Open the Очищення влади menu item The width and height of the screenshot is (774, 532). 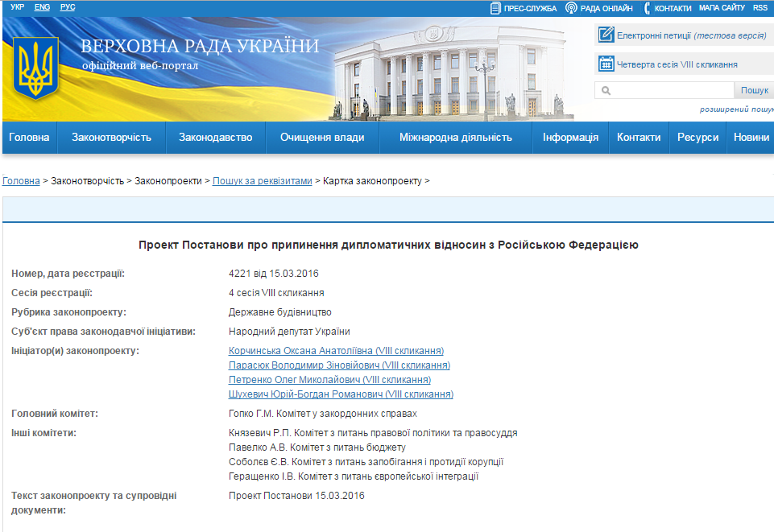click(x=322, y=138)
